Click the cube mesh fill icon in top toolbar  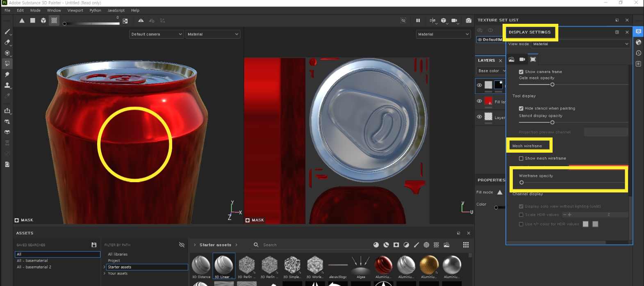[43, 21]
